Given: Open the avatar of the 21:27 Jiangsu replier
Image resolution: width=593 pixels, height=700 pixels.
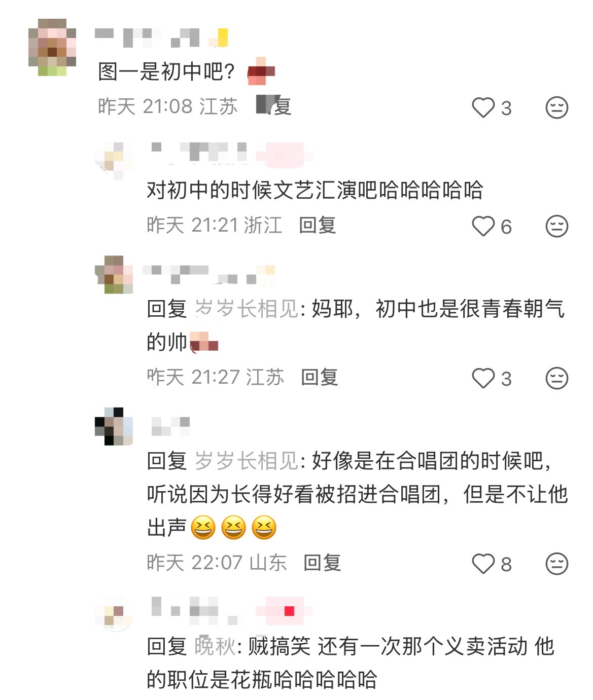Looking at the screenshot, I should (114, 275).
